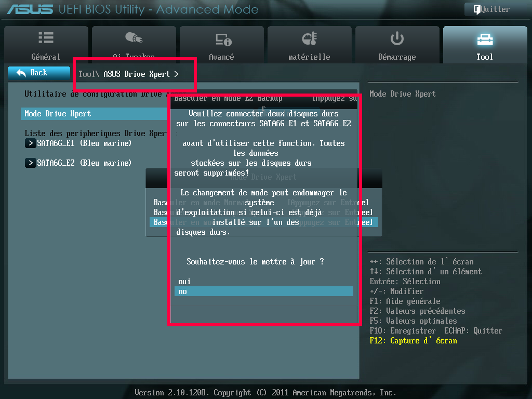The height and width of the screenshot is (399, 532).
Task: Click the ASUS Drive Xpert breadcrumb
Action: coord(137,74)
